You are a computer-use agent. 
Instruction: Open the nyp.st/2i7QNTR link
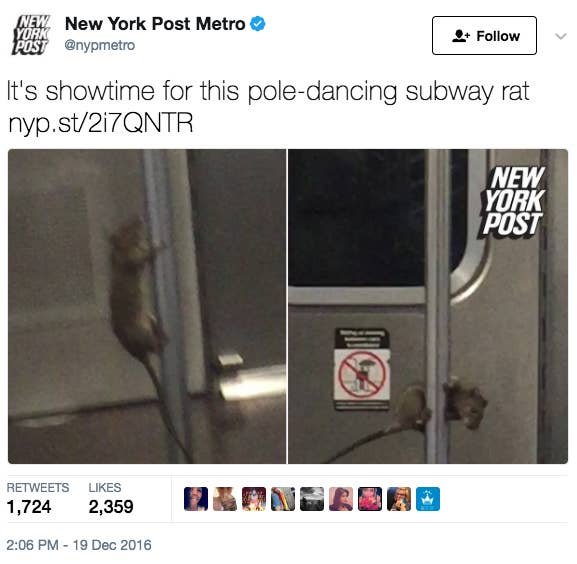point(100,123)
